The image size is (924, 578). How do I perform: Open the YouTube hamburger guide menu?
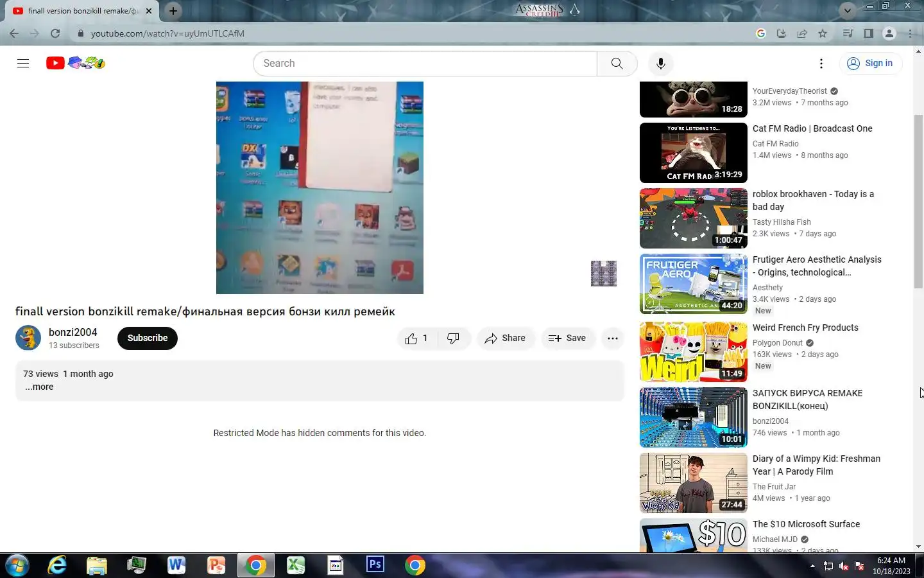(23, 63)
